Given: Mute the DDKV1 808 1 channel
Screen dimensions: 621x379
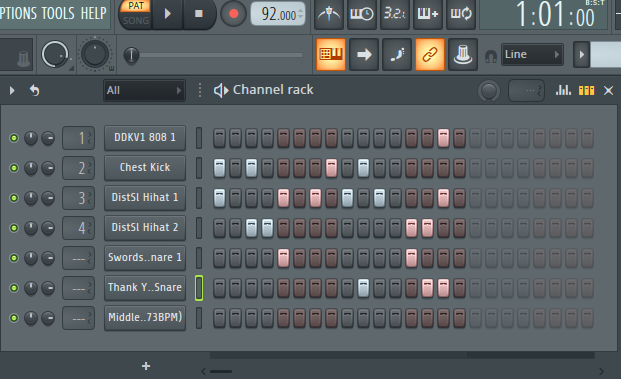Looking at the screenshot, I should 14,138.
